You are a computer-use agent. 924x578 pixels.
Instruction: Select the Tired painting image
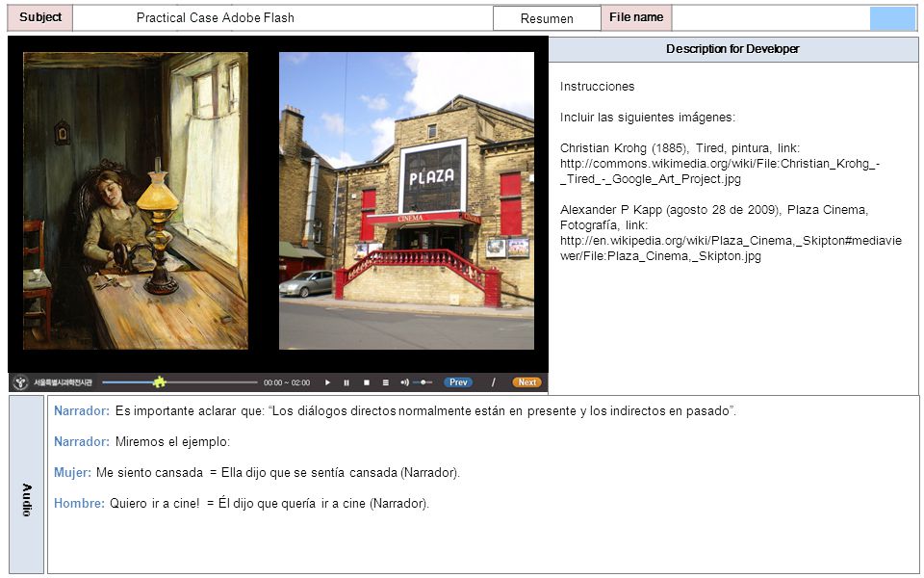(136, 200)
